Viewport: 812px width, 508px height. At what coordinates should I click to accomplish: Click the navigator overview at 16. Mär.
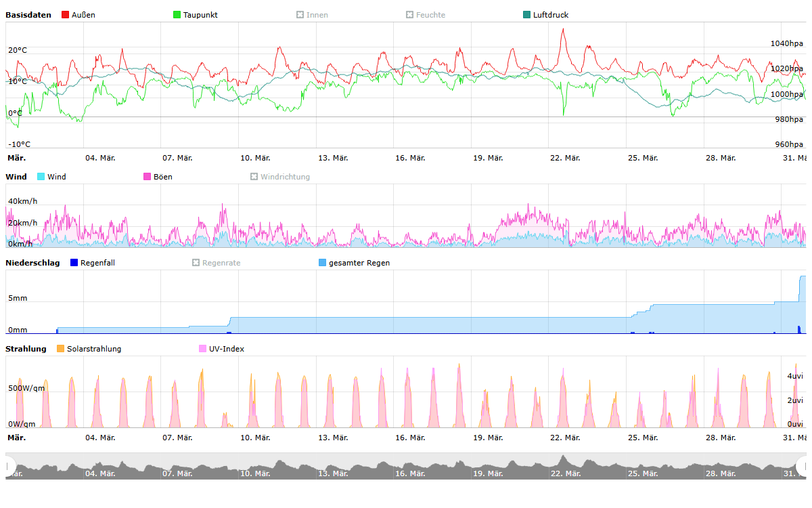(x=410, y=467)
